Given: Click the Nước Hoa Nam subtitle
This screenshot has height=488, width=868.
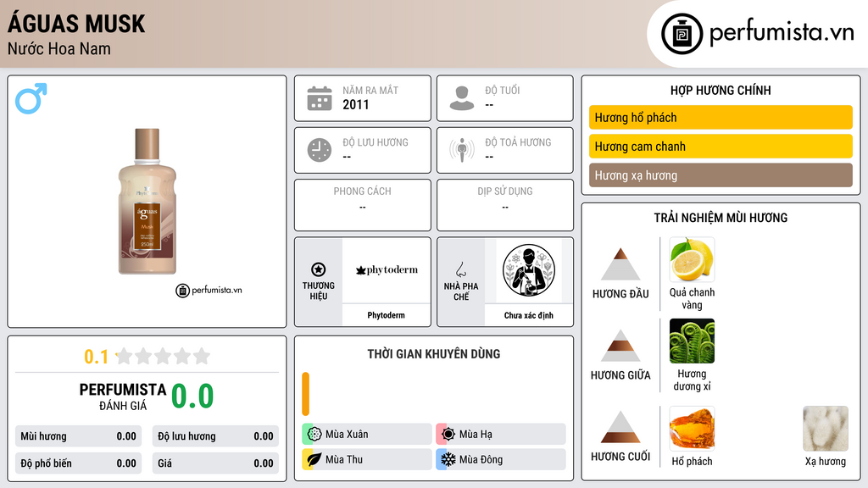Looking at the screenshot, I should [59, 49].
